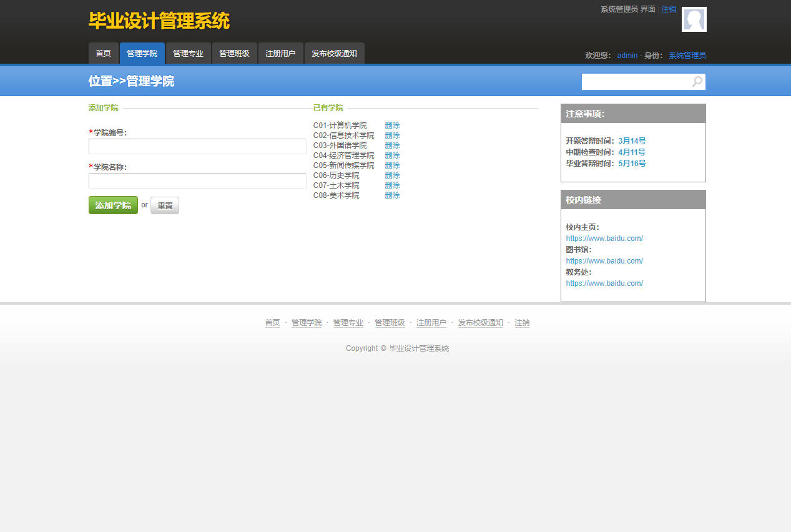This screenshot has height=532, width=791.
Task: Open the admin username link
Action: tap(627, 56)
